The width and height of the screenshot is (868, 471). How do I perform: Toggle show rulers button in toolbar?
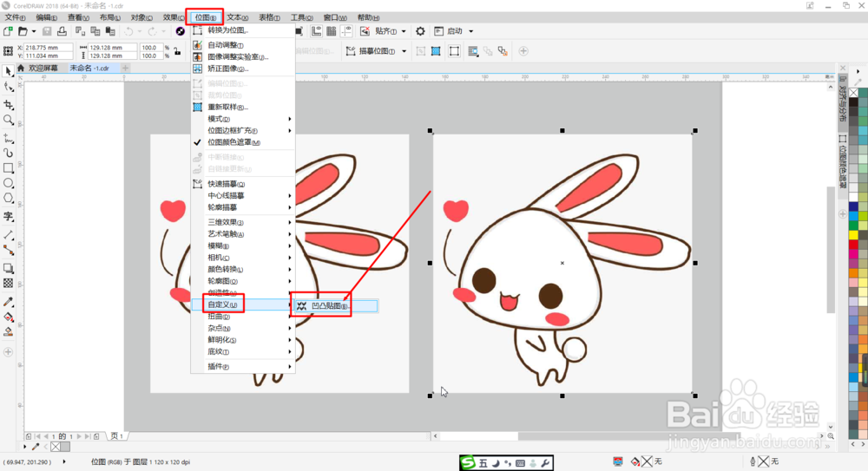tap(316, 31)
